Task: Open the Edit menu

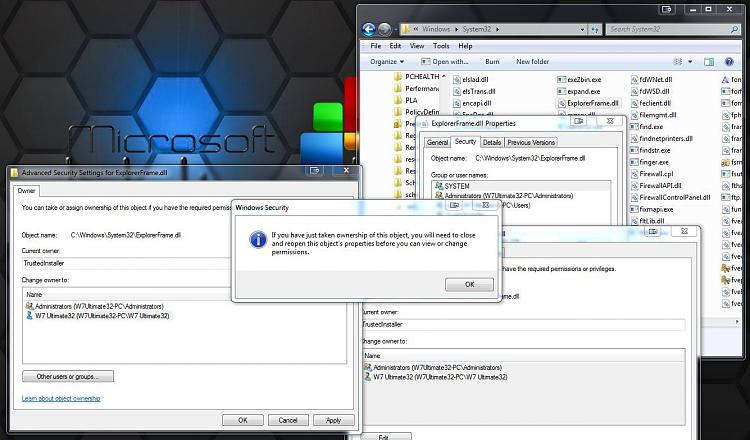Action: [395, 46]
